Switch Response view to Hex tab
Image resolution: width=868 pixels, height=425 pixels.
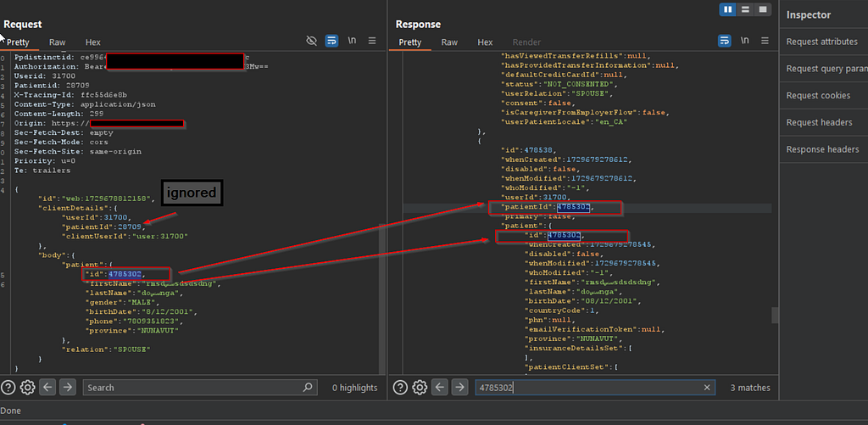coord(485,42)
